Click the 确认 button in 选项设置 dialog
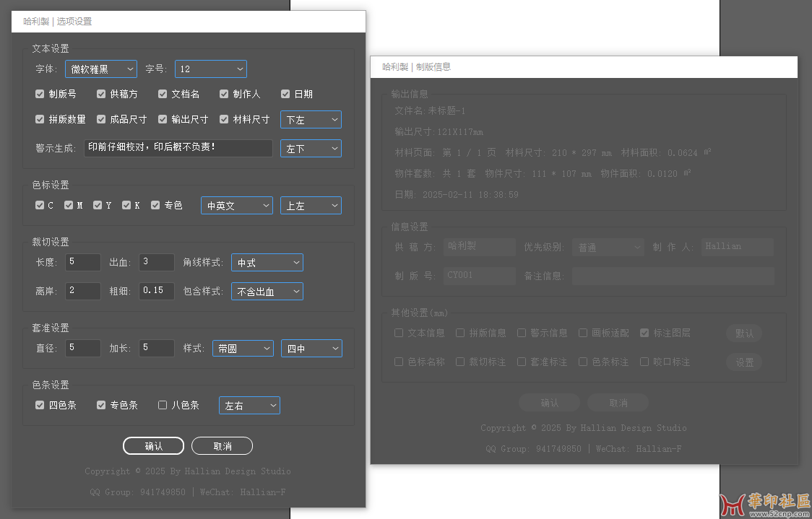 pyautogui.click(x=153, y=445)
